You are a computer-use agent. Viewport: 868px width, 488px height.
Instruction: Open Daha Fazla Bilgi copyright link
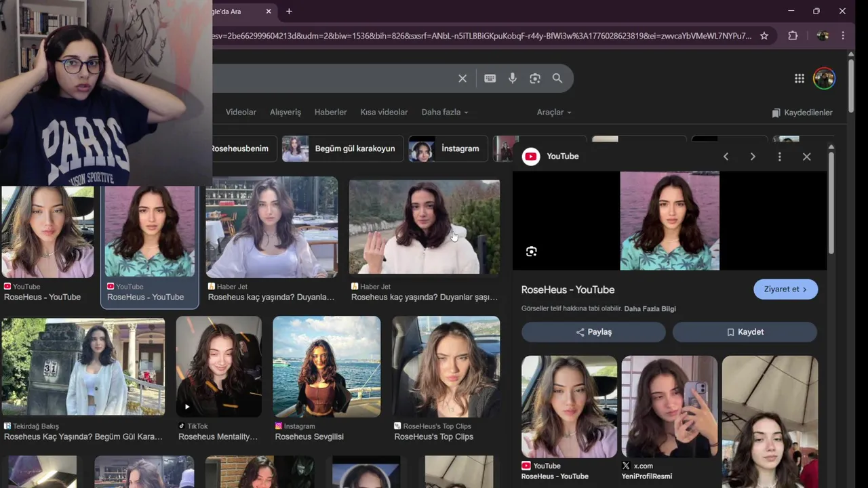(650, 309)
